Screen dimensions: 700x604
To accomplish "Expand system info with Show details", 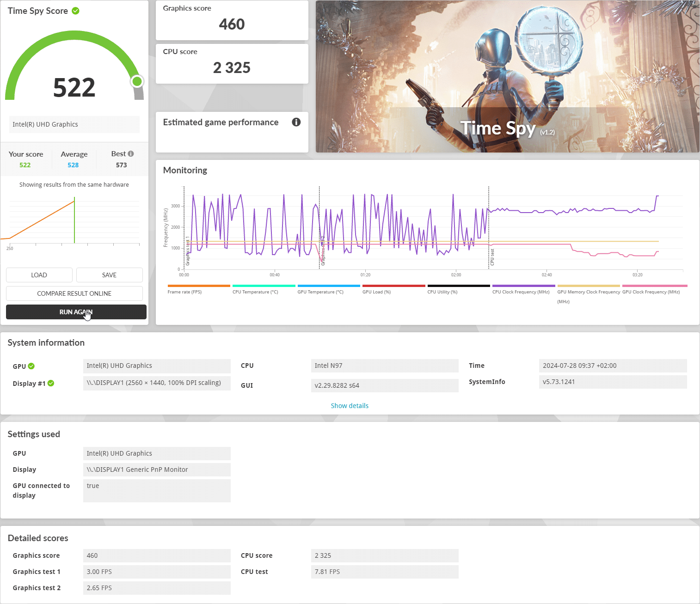I will coord(350,406).
